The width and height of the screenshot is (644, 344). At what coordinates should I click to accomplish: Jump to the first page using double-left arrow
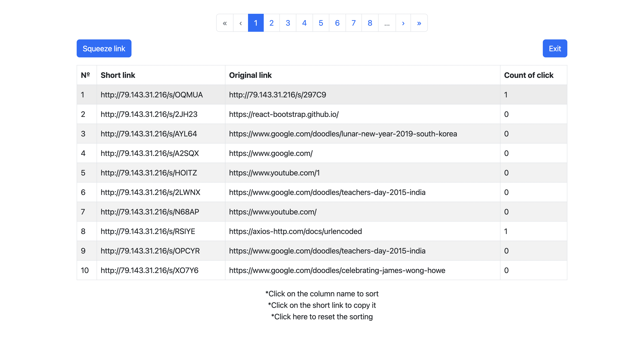224,23
